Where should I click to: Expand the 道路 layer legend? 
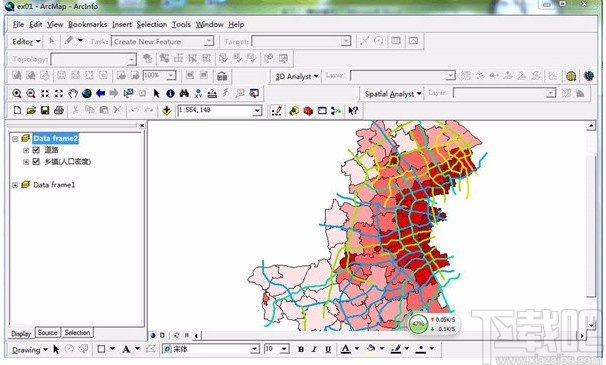26,150
